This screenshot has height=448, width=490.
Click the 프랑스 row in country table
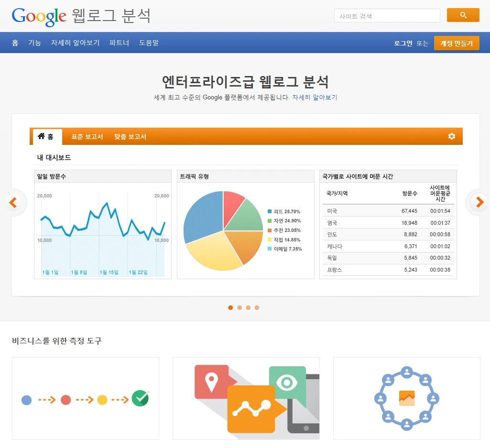pos(388,270)
